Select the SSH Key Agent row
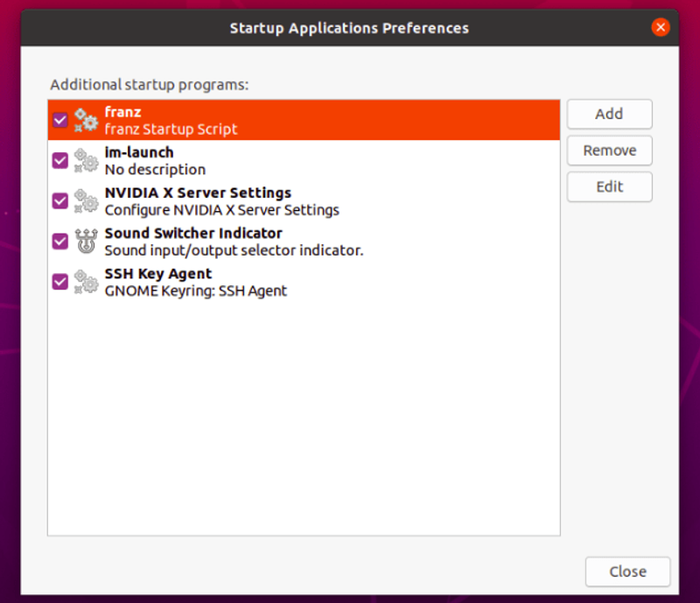 pyautogui.click(x=304, y=282)
